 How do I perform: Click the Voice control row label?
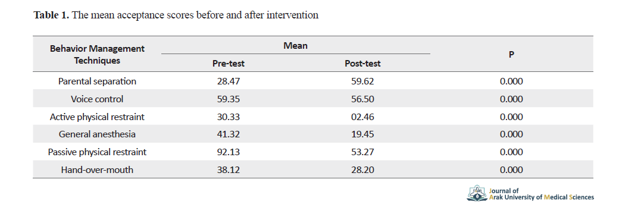tap(97, 99)
